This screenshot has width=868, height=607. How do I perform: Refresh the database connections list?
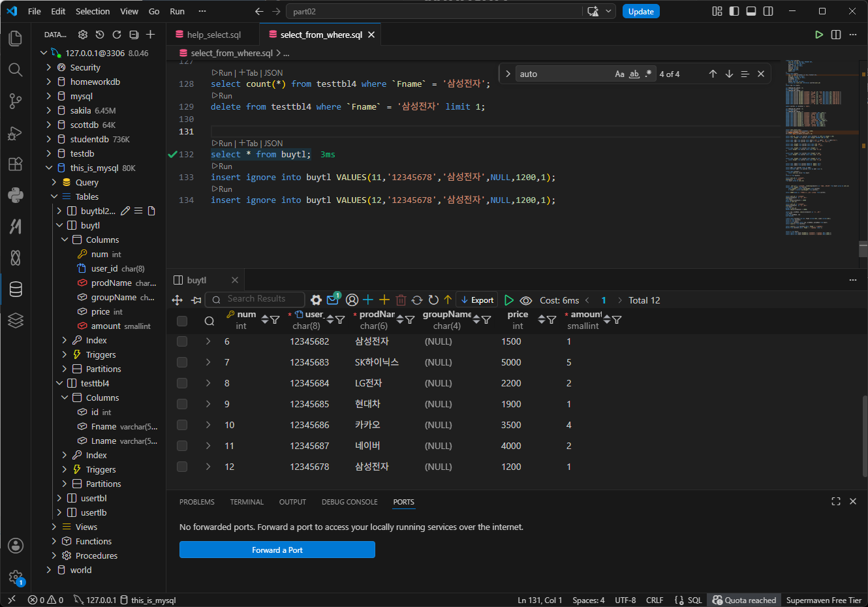point(117,35)
